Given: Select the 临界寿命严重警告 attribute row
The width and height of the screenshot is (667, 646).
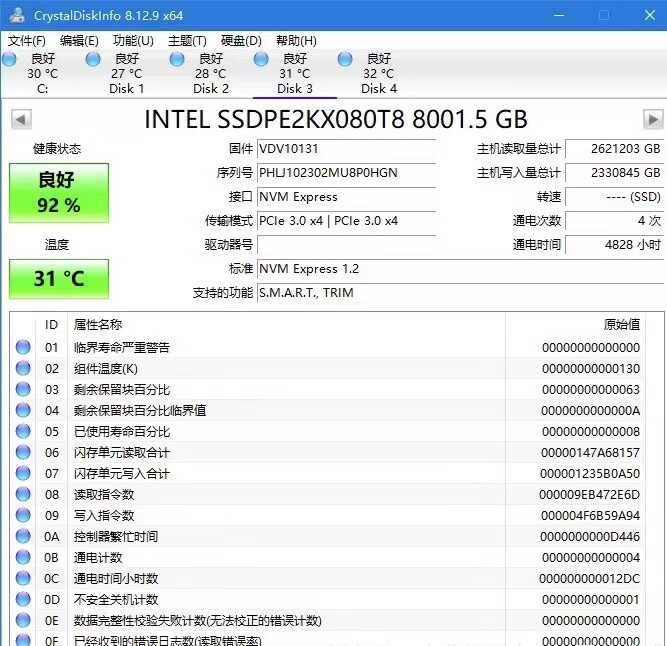Looking at the screenshot, I should [328, 347].
